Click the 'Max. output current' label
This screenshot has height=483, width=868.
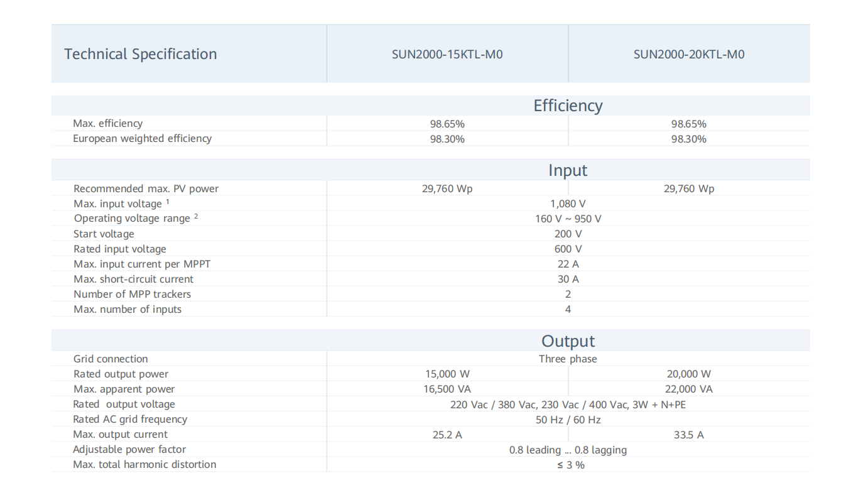(x=120, y=435)
